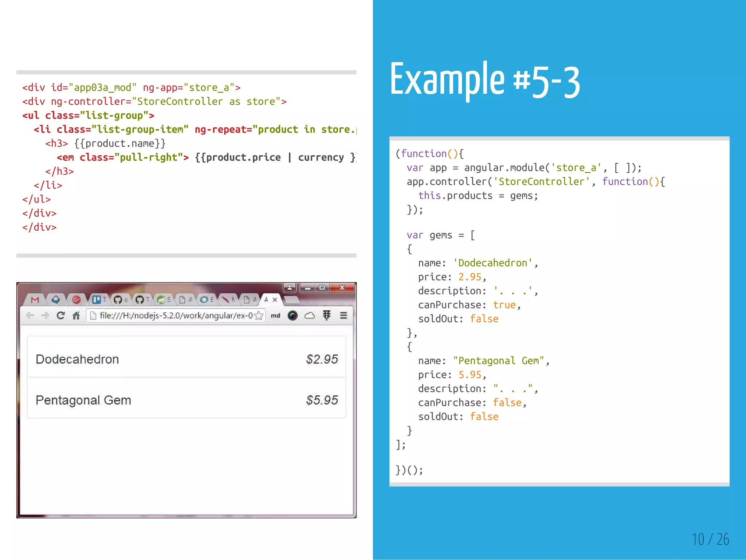Click the {{product.name}} code line
The image size is (746, 560).
tap(105, 144)
